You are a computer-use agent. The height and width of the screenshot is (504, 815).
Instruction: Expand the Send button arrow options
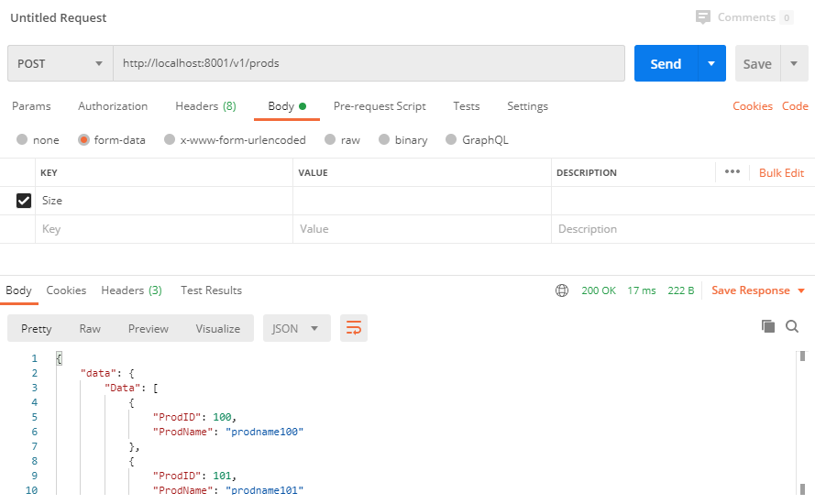click(x=711, y=63)
